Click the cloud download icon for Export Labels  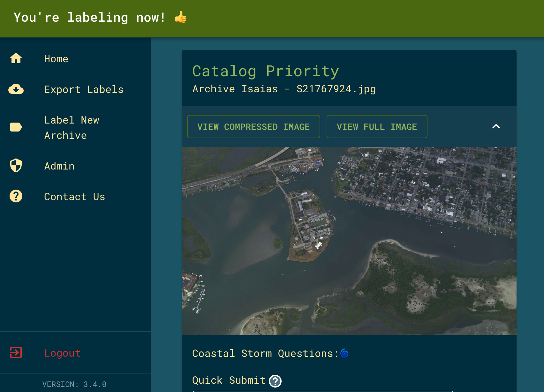16,89
